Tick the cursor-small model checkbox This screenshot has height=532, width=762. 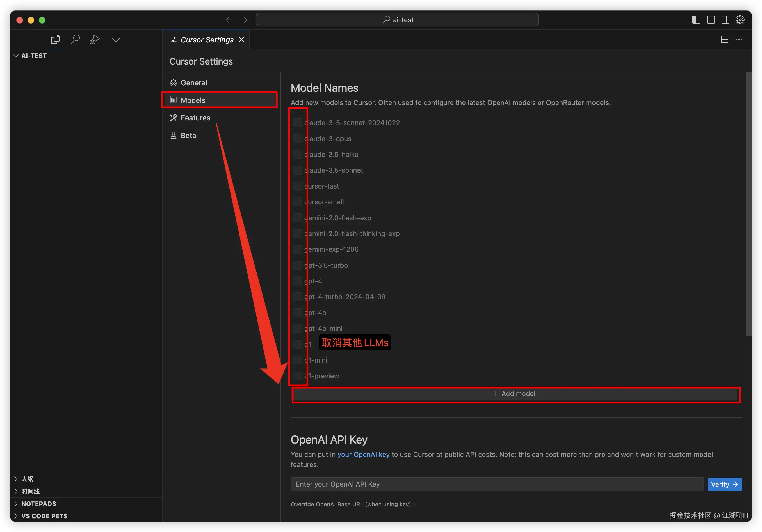point(297,202)
